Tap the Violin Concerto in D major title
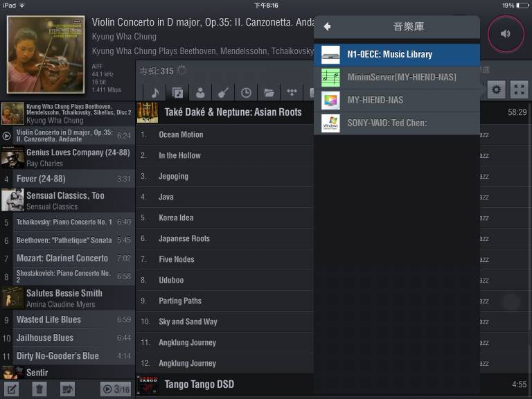This screenshot has width=532, height=399. pyautogui.click(x=203, y=22)
